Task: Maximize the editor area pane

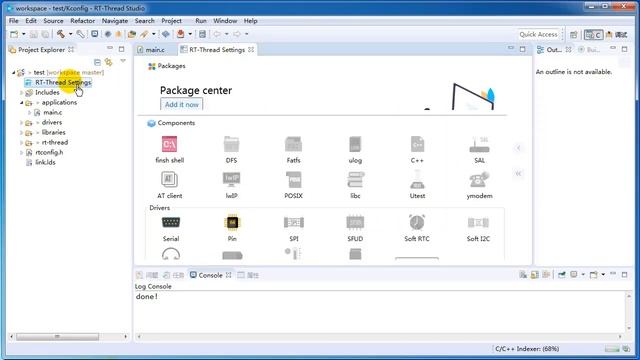Action: coord(523,49)
